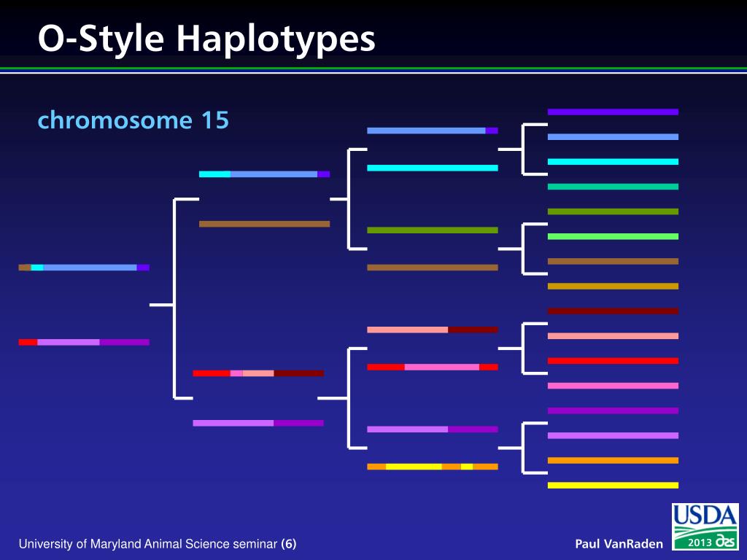Screen dimensions: 747x560
Task: Click the cyan-blue-violet recombined haplotype bar
Action: click(x=264, y=174)
